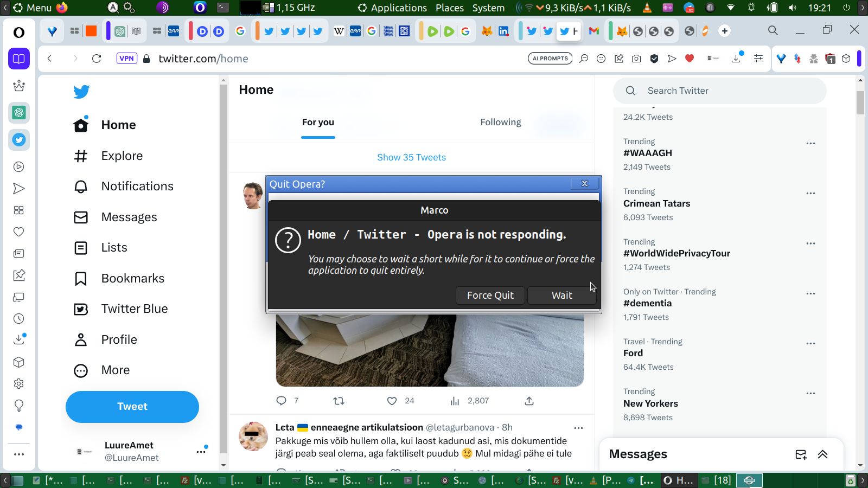The width and height of the screenshot is (868, 488).
Task: Open the Crimean Tatars trending topic
Action: 656,204
